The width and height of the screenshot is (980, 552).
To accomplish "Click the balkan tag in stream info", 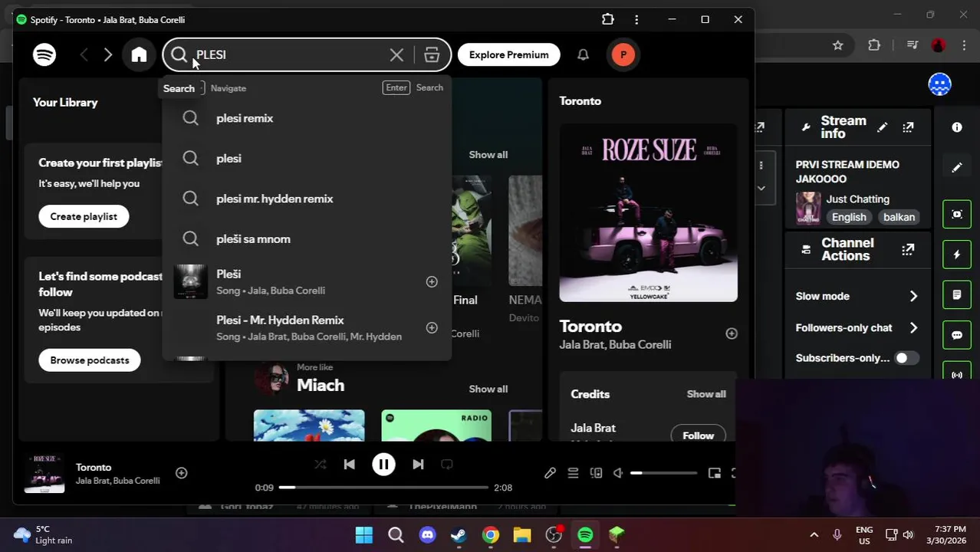I will (899, 217).
